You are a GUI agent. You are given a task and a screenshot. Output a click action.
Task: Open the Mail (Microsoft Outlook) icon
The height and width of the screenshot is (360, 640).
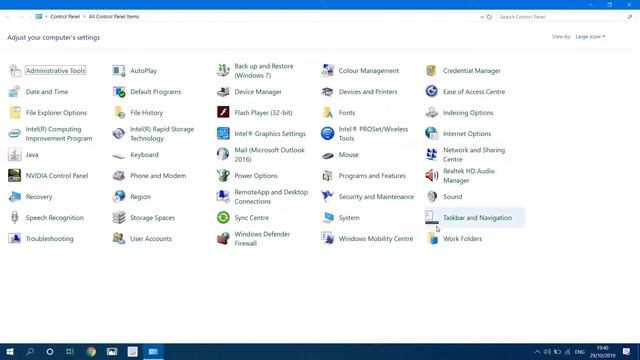tap(223, 154)
